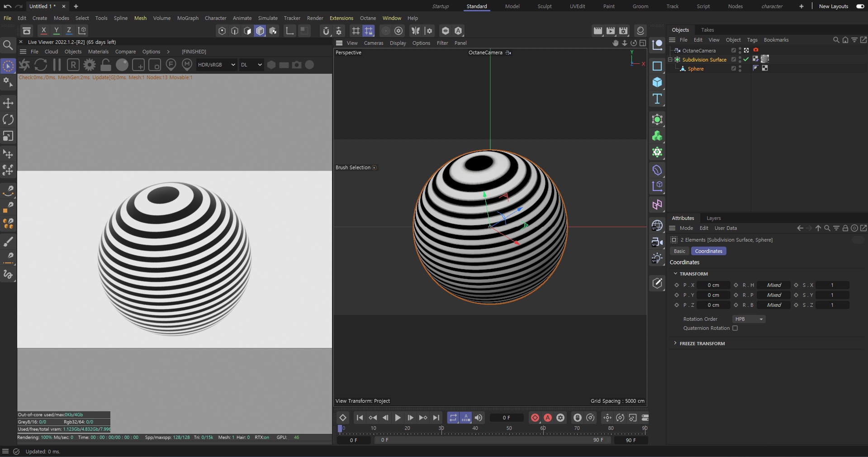
Task: Click the Live Viewer R region icon
Action: [73, 65]
